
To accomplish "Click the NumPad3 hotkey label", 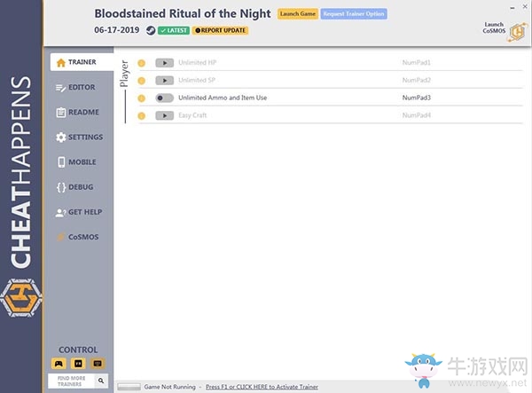I will [417, 98].
